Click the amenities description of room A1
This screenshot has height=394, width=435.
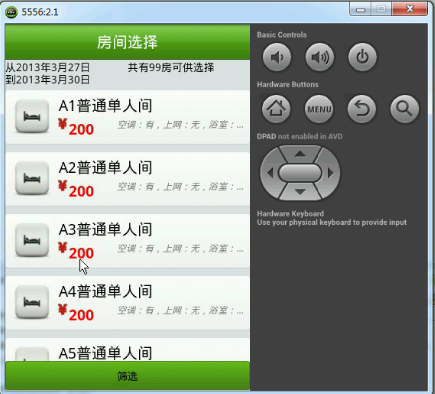click(x=180, y=125)
